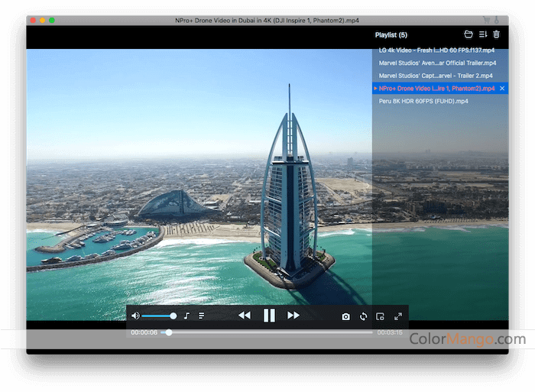Image resolution: width=535 pixels, height=392 pixels.
Task: Select the NPro+ Drone Video playlist item
Action: (x=440, y=89)
